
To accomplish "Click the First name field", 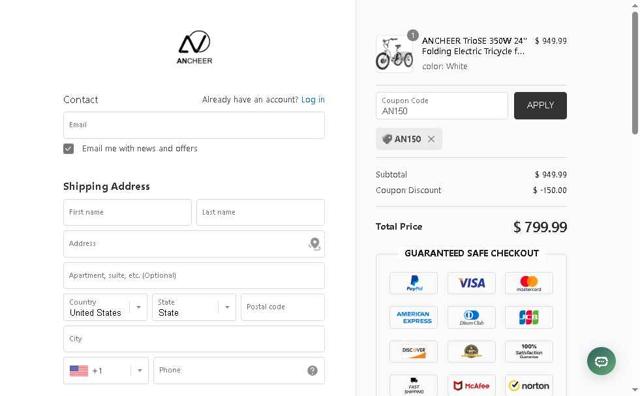I will [127, 212].
